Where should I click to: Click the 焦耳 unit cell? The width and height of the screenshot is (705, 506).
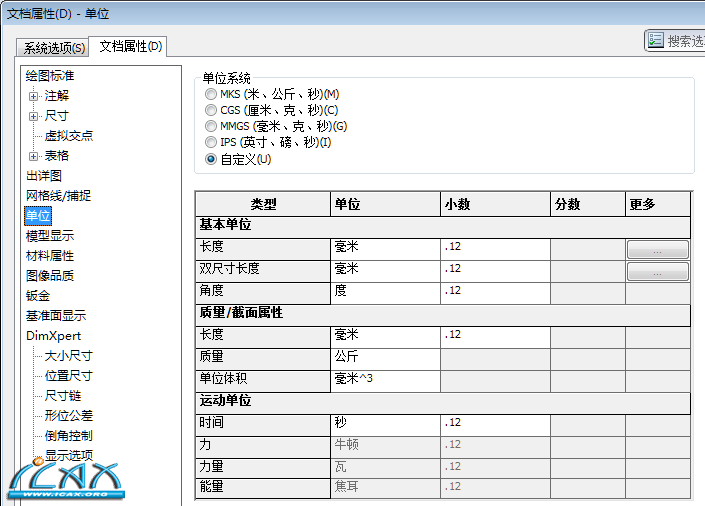tap(385, 488)
